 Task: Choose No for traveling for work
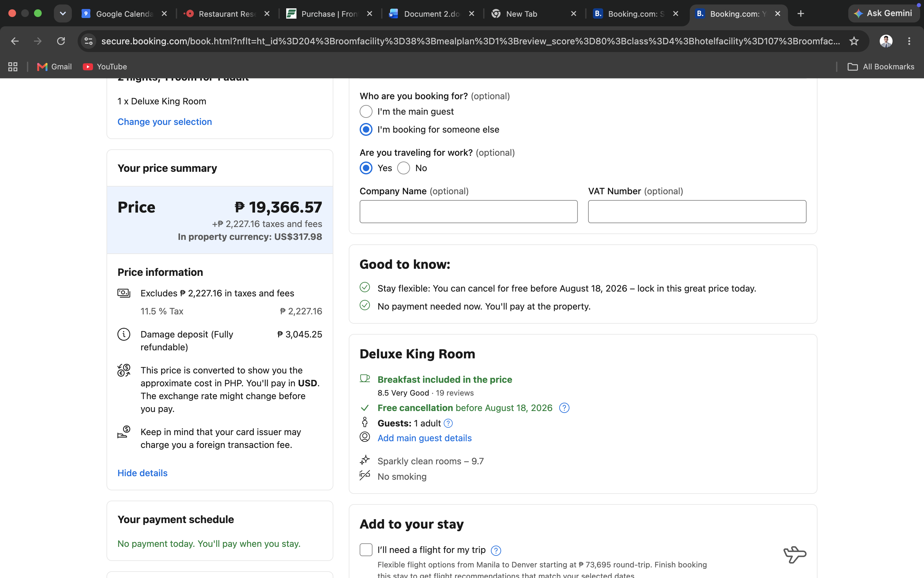(404, 168)
